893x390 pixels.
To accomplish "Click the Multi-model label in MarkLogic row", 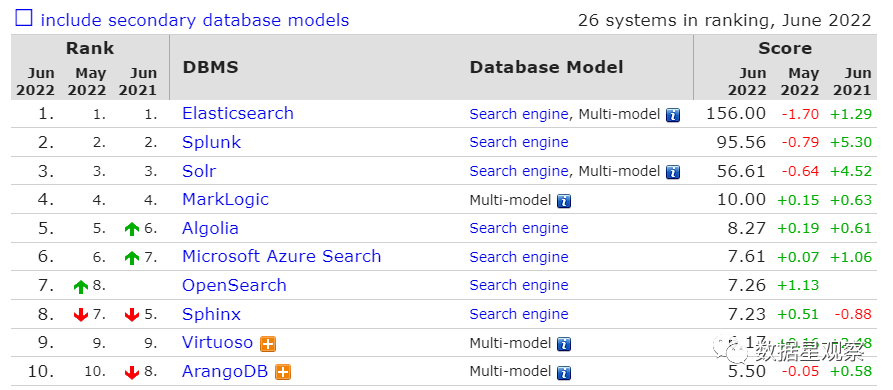I will coord(510,200).
